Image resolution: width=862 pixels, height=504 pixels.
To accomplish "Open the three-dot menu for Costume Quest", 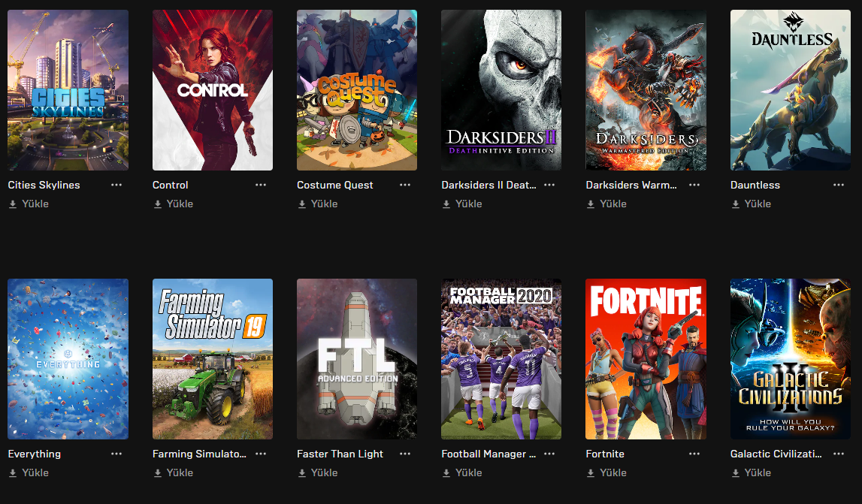I will coord(405,185).
